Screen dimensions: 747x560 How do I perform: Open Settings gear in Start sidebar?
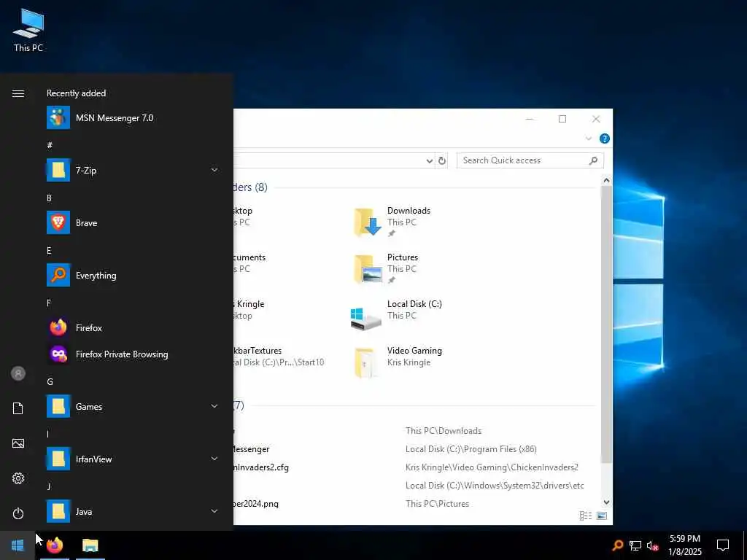[x=18, y=478]
